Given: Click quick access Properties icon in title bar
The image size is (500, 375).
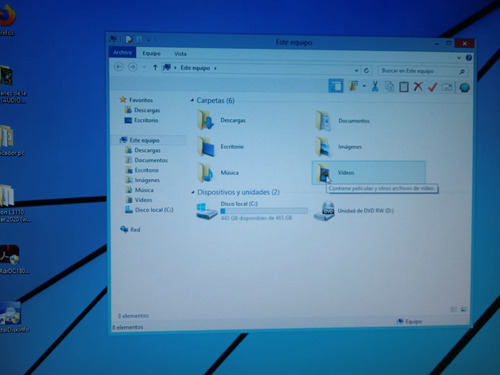Looking at the screenshot, I should [x=129, y=39].
